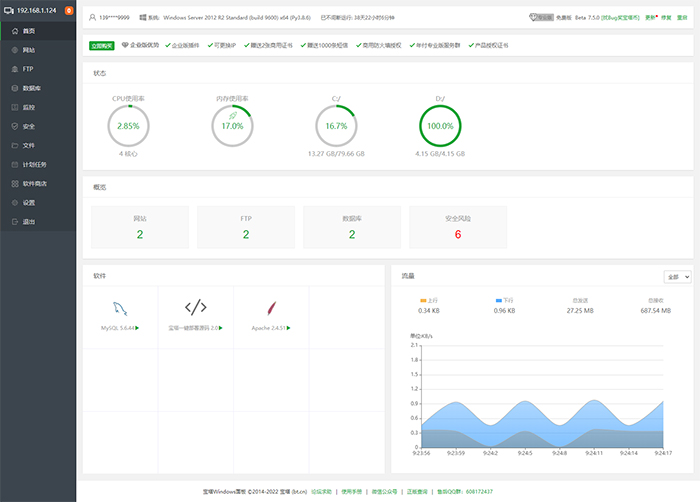Click the D:/ disk 100% usage gauge

click(440, 127)
